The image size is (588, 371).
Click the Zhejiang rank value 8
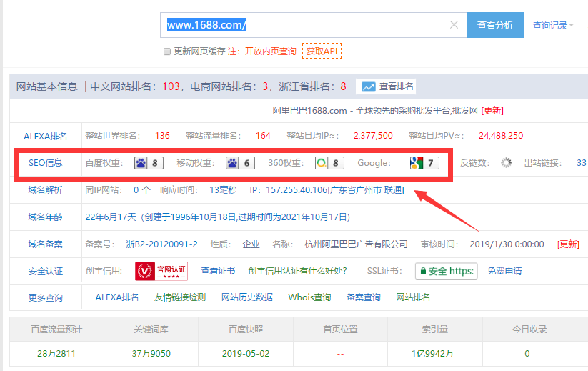tap(343, 86)
